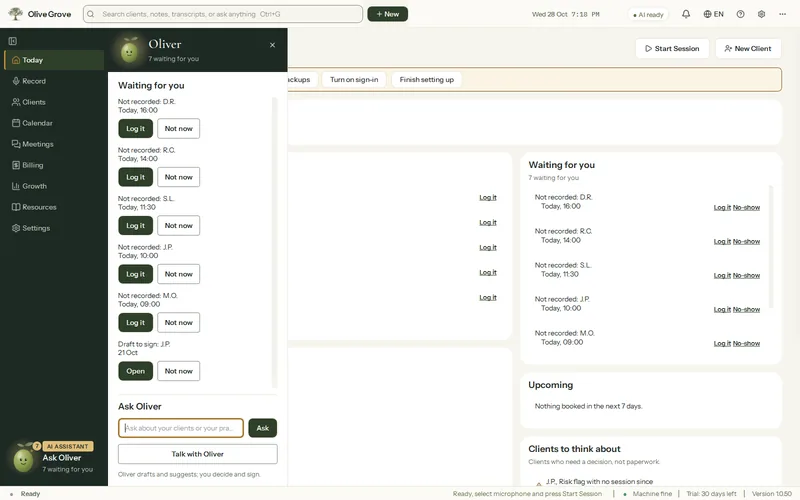Select Today in sidebar

pos(54,60)
